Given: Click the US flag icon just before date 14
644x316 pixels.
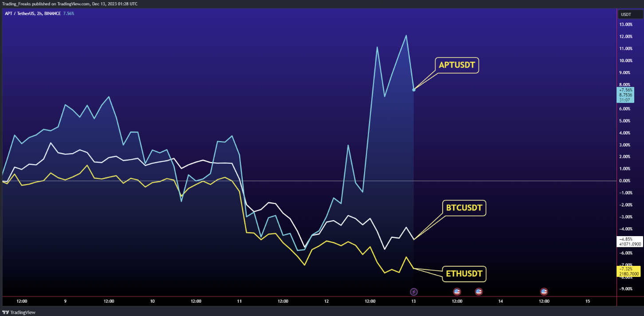Looking at the screenshot, I should pos(479,292).
